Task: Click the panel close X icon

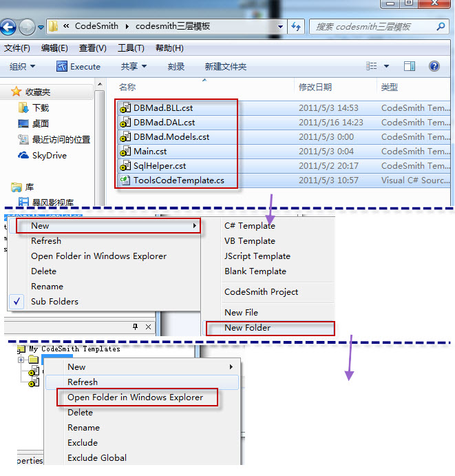Action: 148,327
